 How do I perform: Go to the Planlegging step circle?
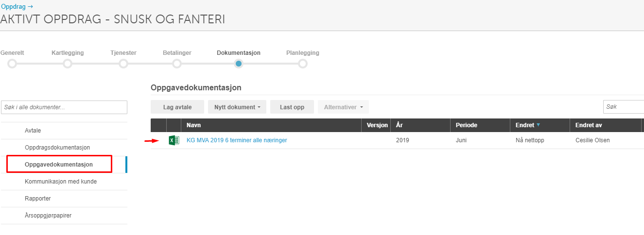[x=303, y=64]
